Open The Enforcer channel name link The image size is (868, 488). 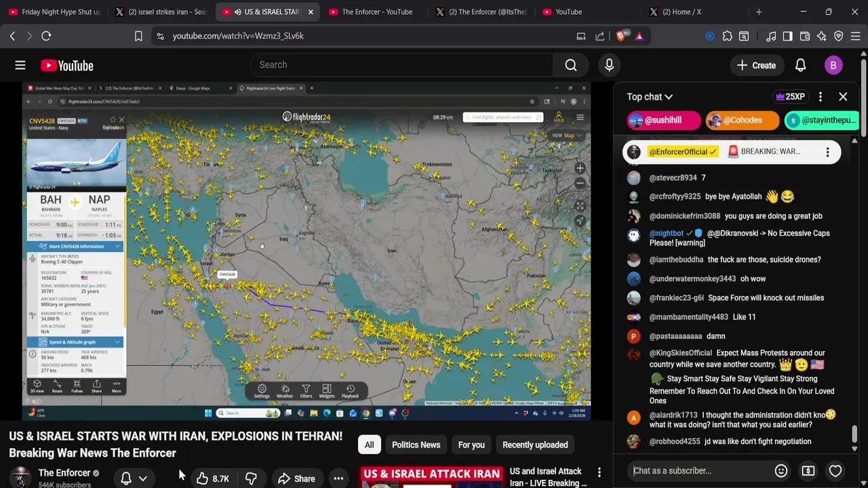64,472
